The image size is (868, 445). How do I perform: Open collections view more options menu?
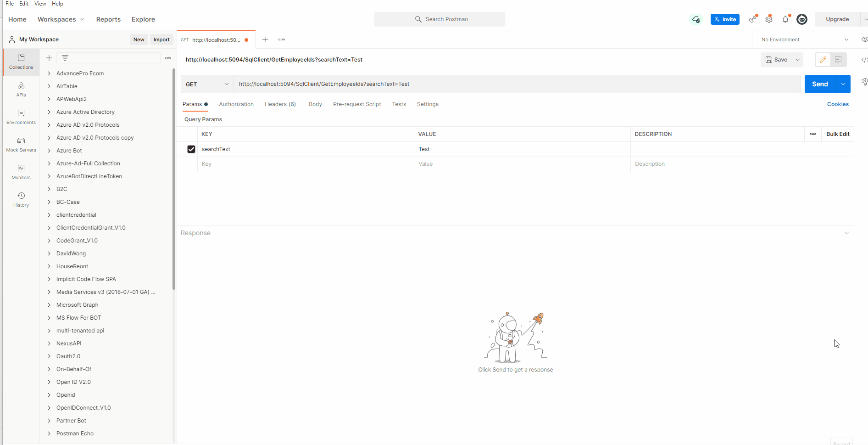[168, 58]
